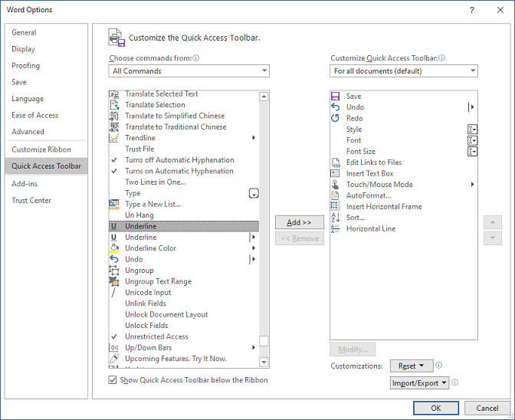Screen dimensions: 515x420
Task: Click the Unicode Input slash icon
Action: (113, 293)
